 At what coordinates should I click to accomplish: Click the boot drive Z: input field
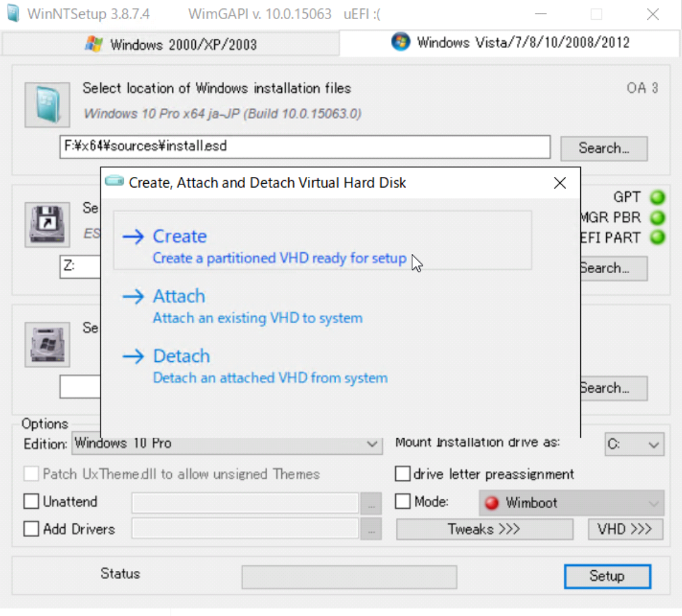coord(81,266)
